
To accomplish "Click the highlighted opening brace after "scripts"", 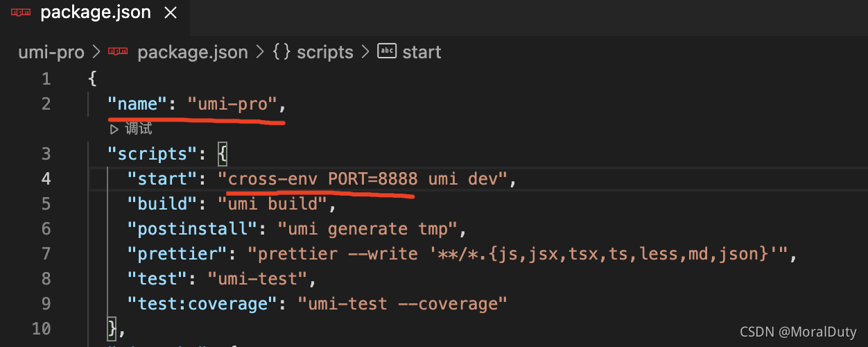I will pyautogui.click(x=223, y=154).
